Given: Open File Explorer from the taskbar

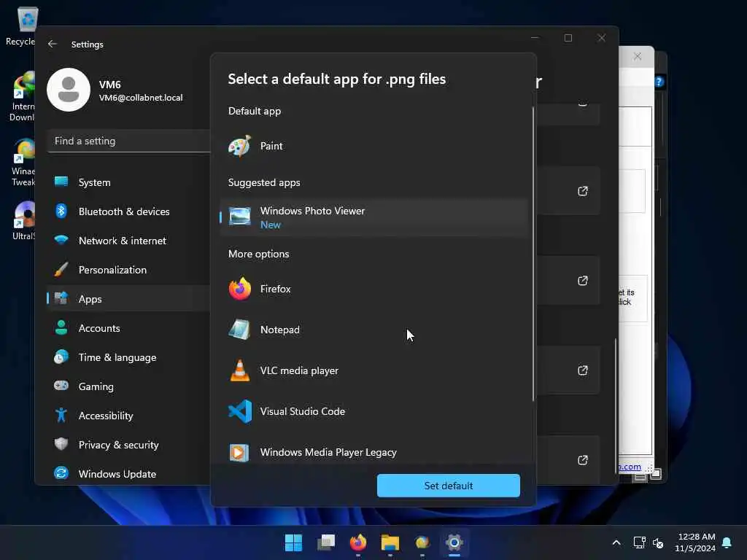Looking at the screenshot, I should 390,542.
